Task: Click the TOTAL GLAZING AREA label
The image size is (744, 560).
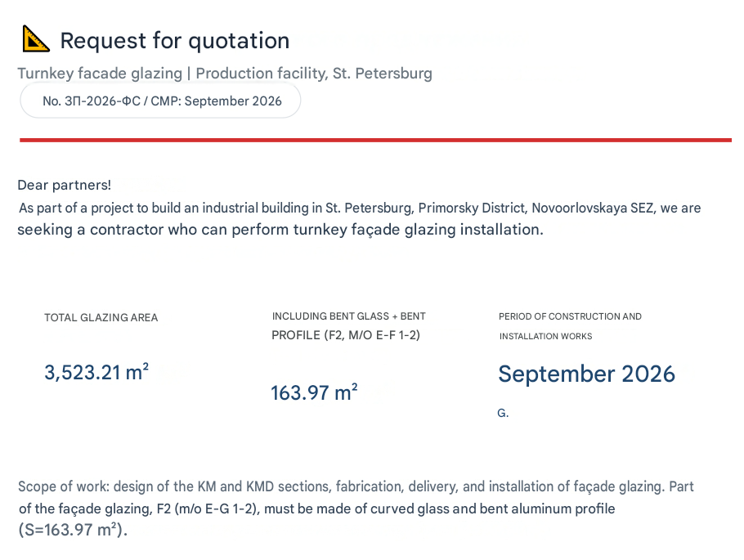Action: (x=101, y=317)
